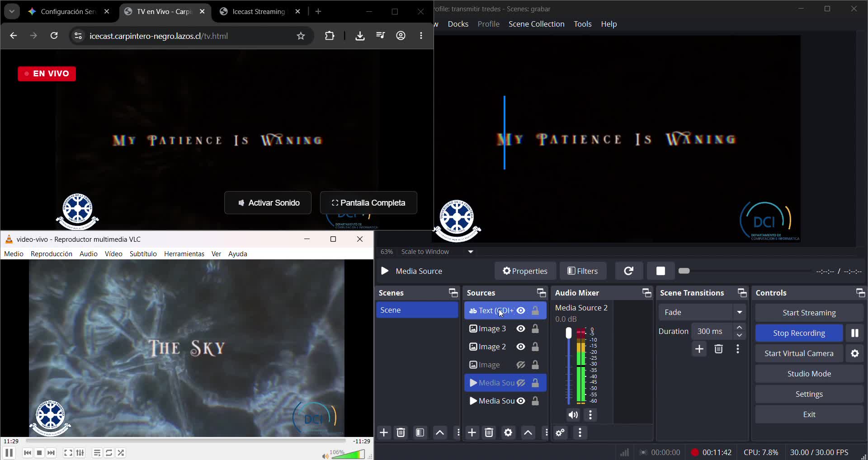The width and height of the screenshot is (868, 460).
Task: Open Media Source 2 mixer options dots
Action: pyautogui.click(x=591, y=415)
